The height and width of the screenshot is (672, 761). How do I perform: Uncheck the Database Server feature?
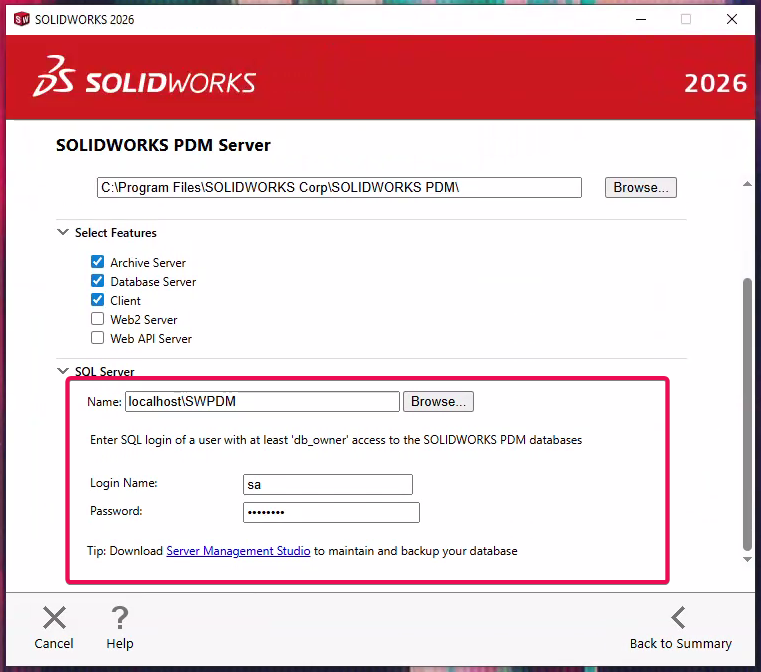click(98, 281)
